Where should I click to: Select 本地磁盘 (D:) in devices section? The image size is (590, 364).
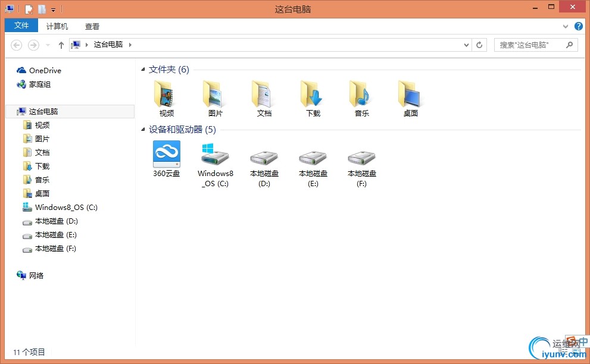264,167
